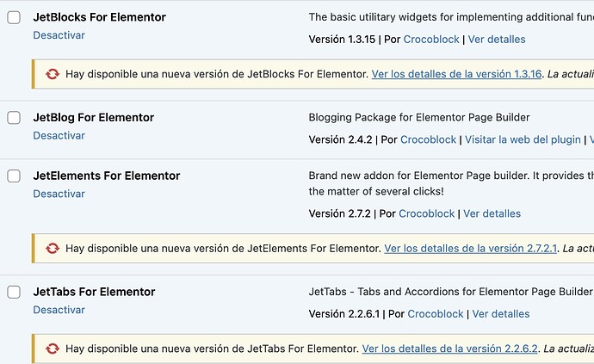Open Crocoblock author link for JetBlocks

(x=431, y=40)
